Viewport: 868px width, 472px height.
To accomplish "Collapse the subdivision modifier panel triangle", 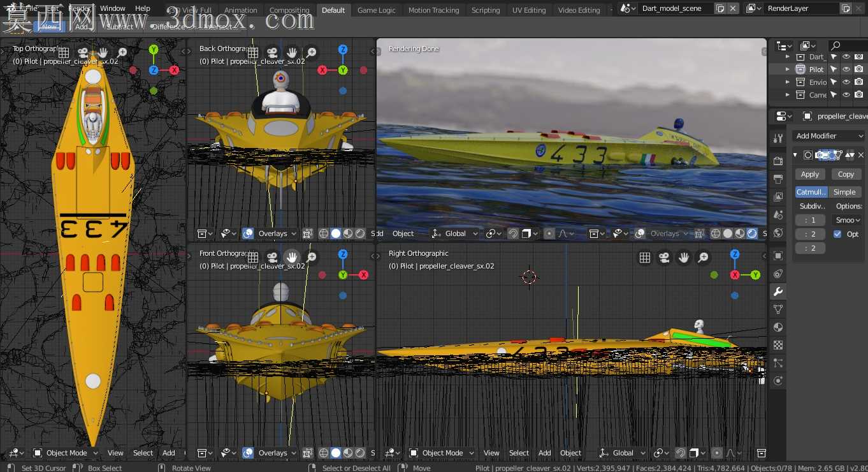I will point(796,155).
